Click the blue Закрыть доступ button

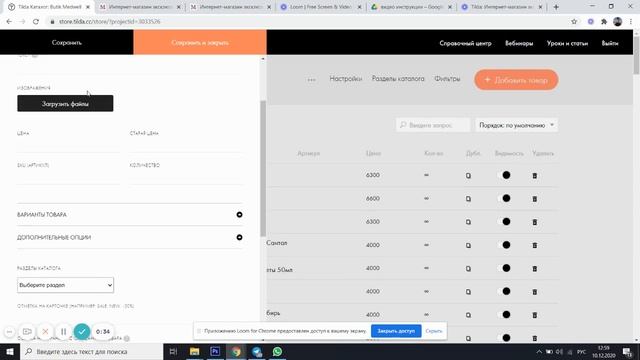point(396,331)
